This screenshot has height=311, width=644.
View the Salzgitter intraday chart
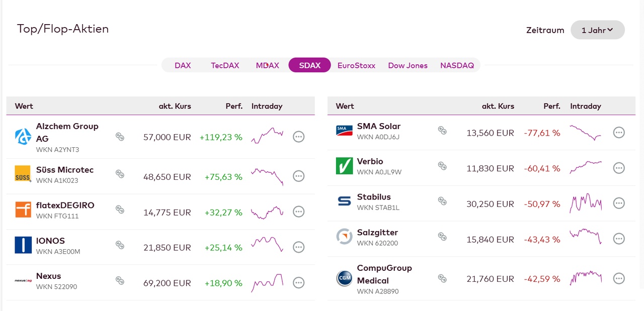click(586, 236)
